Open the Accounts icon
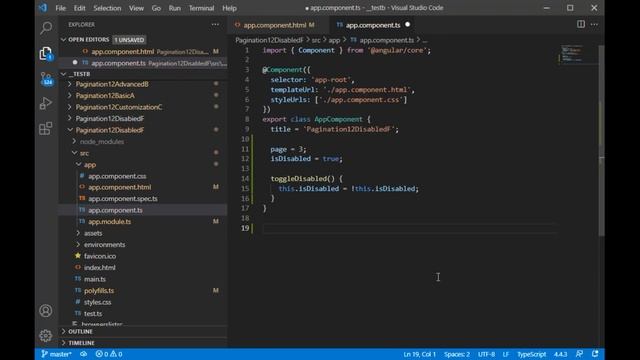This screenshot has height=360, width=640. tap(46, 311)
